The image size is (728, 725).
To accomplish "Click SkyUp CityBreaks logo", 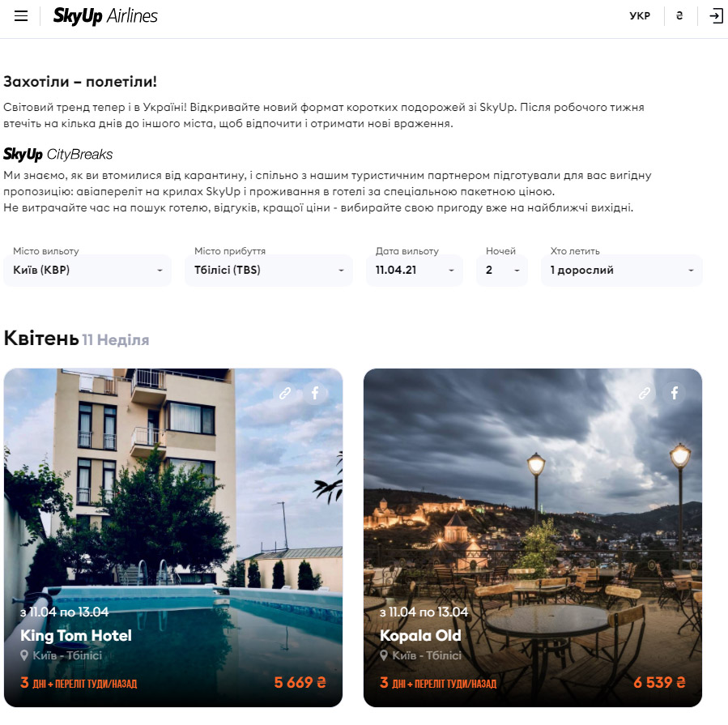I will (58, 154).
